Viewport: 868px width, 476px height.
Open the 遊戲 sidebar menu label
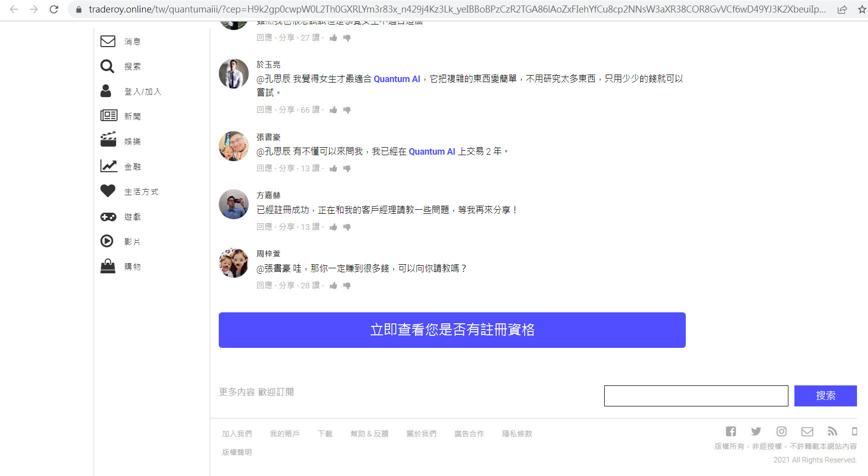coord(133,217)
